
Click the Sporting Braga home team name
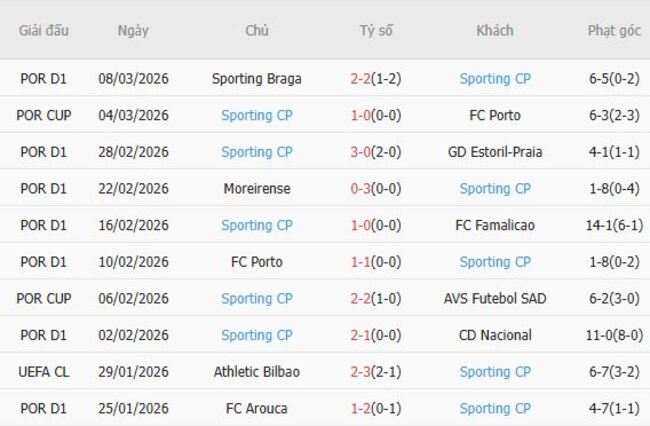pos(256,78)
